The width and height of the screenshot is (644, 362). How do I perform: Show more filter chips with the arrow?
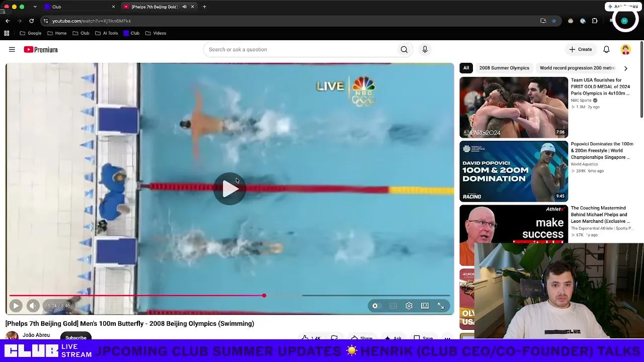tap(625, 68)
